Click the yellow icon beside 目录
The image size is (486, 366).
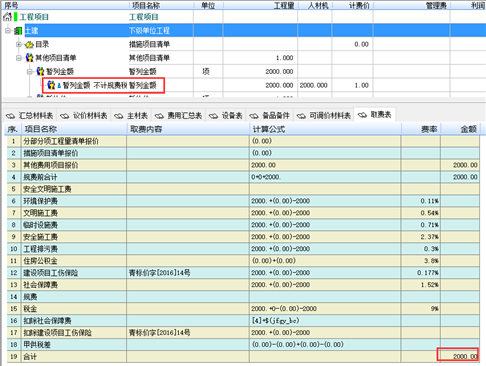[x=29, y=44]
